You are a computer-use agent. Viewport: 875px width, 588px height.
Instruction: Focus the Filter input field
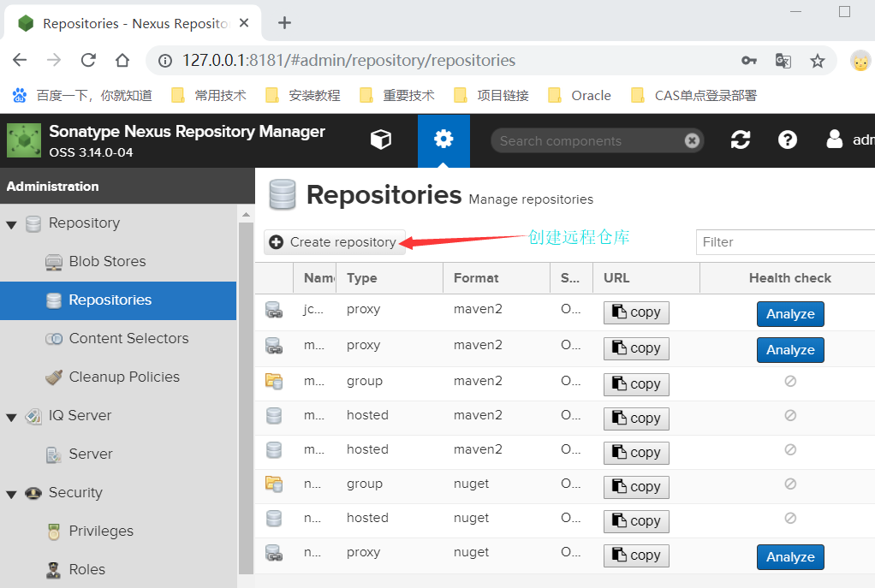pyautogui.click(x=785, y=242)
